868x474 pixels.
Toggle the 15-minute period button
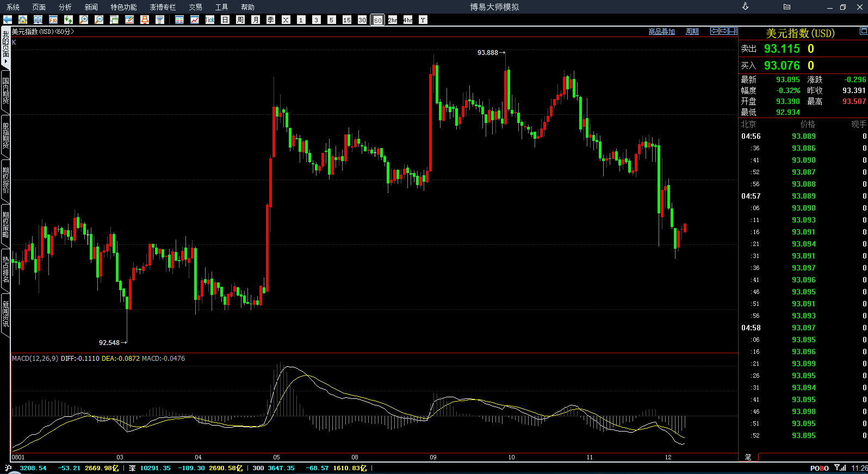347,20
